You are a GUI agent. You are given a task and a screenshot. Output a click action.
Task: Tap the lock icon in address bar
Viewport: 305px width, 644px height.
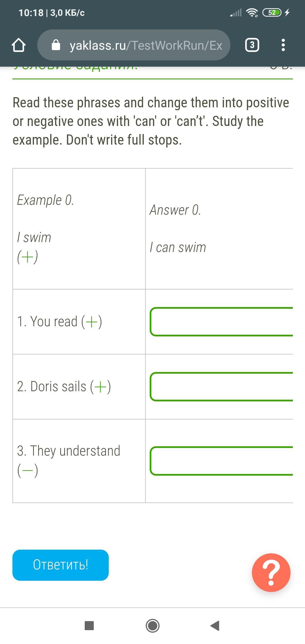[x=56, y=45]
